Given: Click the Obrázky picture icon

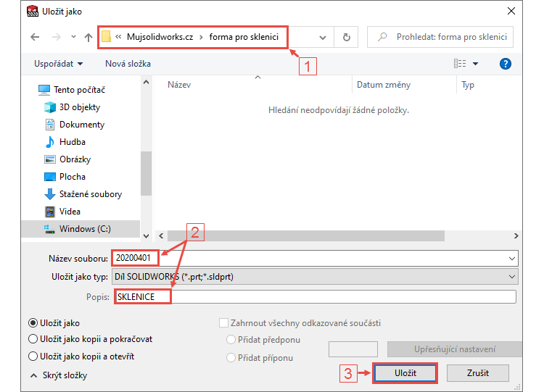Looking at the screenshot, I should tap(50, 159).
